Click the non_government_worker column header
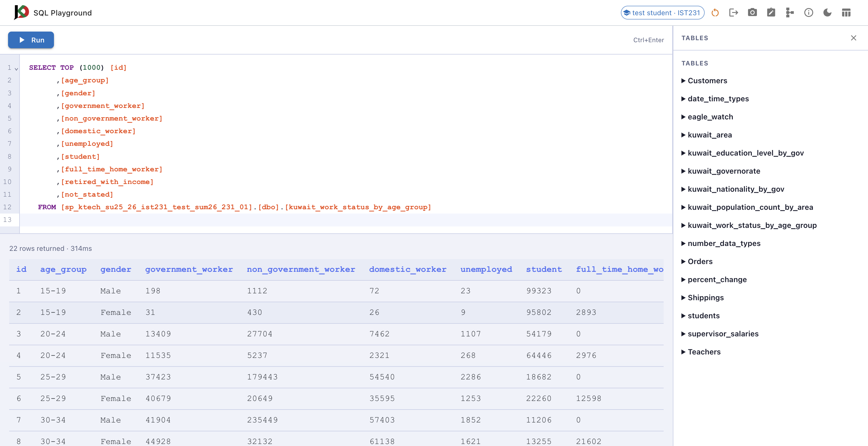 click(301, 269)
